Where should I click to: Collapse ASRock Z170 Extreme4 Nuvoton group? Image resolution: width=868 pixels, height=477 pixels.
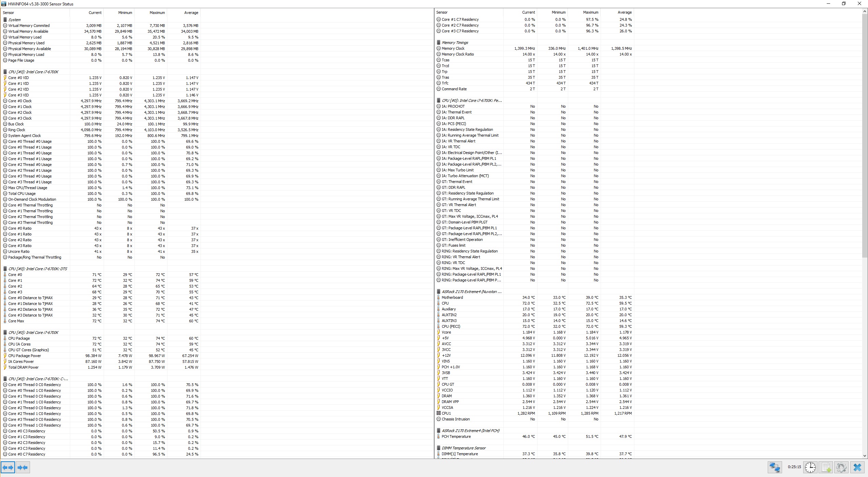point(471,292)
